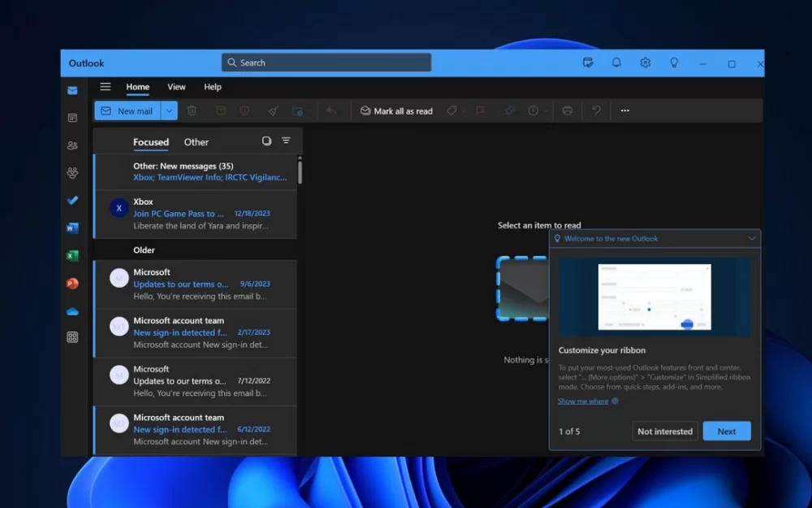Launch PowerPoint from the sidebar
Image resolution: width=812 pixels, height=508 pixels.
pos(72,283)
